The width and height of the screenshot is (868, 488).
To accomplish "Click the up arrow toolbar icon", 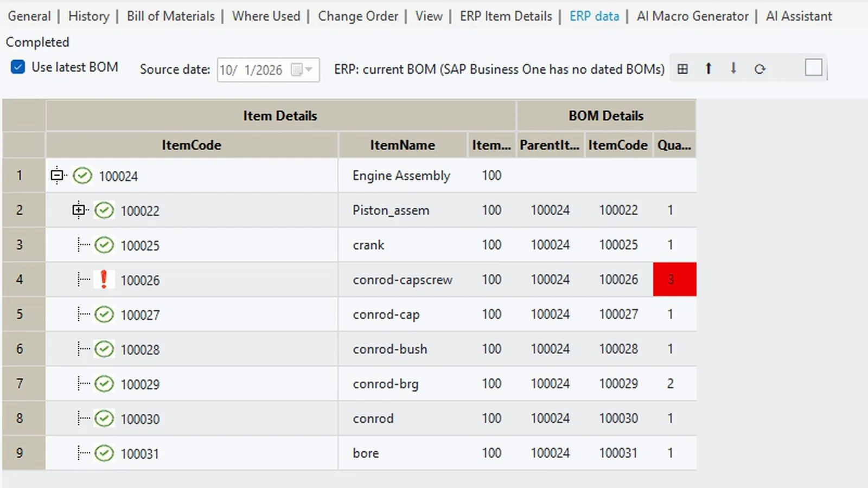I will pos(708,68).
